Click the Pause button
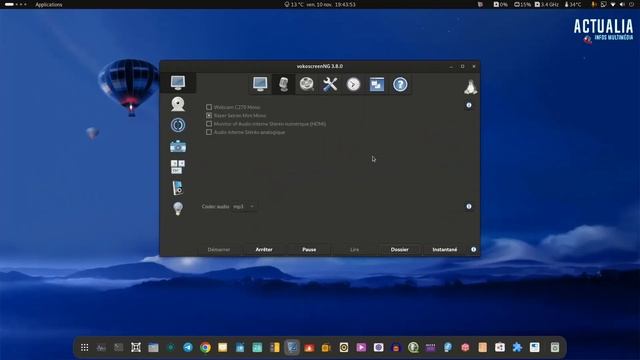 click(309, 249)
